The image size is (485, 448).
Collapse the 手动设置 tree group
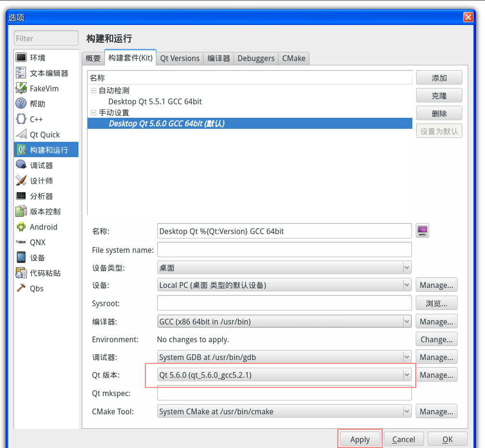click(93, 113)
